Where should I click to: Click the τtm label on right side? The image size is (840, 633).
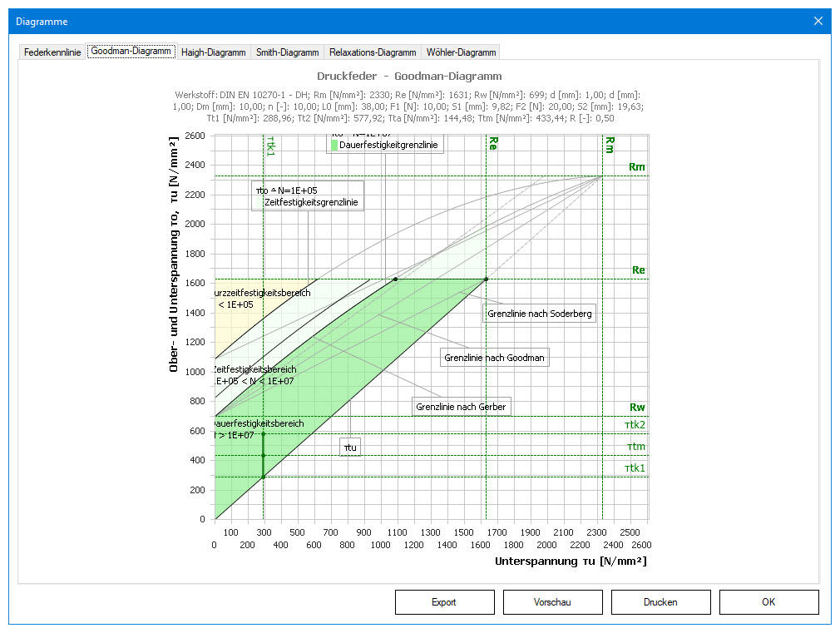point(635,447)
